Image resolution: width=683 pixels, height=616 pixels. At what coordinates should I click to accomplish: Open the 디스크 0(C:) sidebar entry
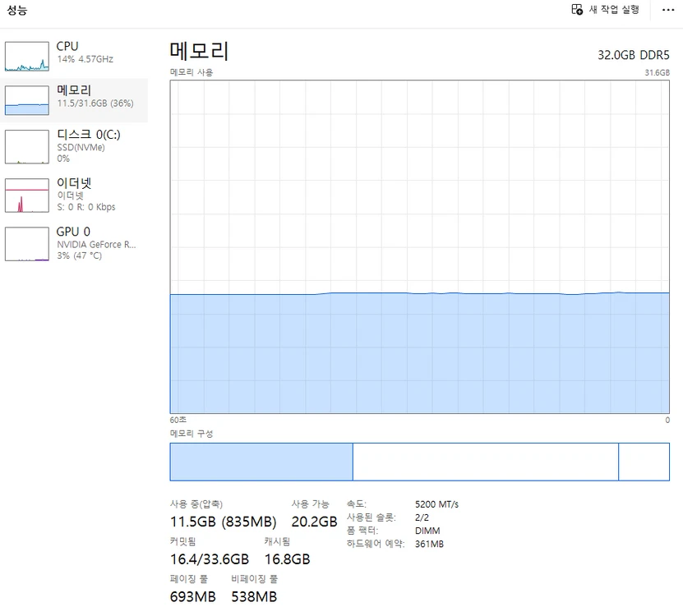[89, 134]
